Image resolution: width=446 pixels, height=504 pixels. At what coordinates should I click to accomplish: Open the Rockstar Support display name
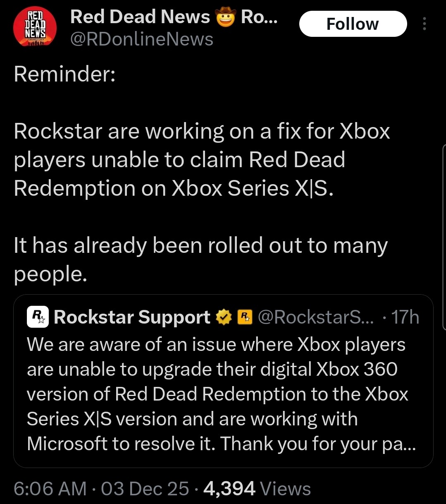click(x=132, y=317)
